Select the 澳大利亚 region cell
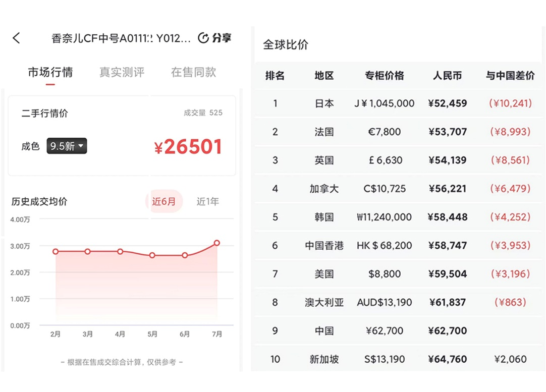The height and width of the screenshot is (392, 546). 324,303
